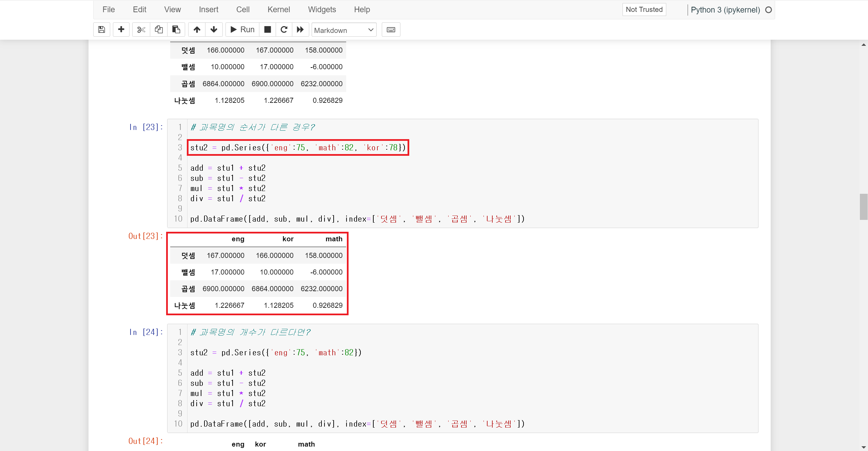Open the Cell menu
868x451 pixels.
tap(243, 10)
